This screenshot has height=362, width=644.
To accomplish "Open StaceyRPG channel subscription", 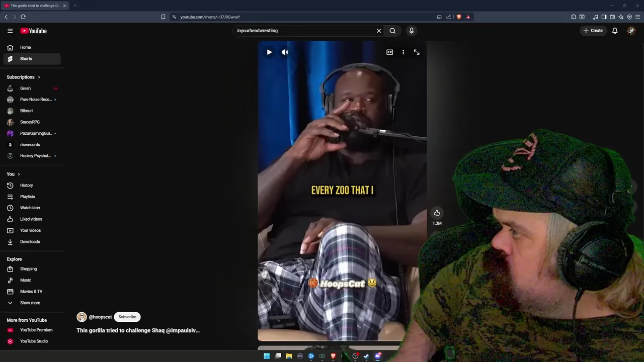I will 32,122.
